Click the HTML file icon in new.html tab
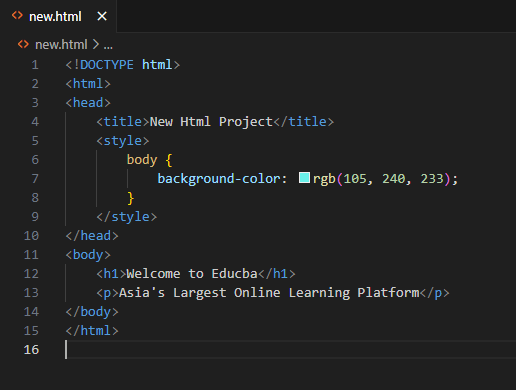Image resolution: width=516 pixels, height=390 pixels. [x=17, y=16]
